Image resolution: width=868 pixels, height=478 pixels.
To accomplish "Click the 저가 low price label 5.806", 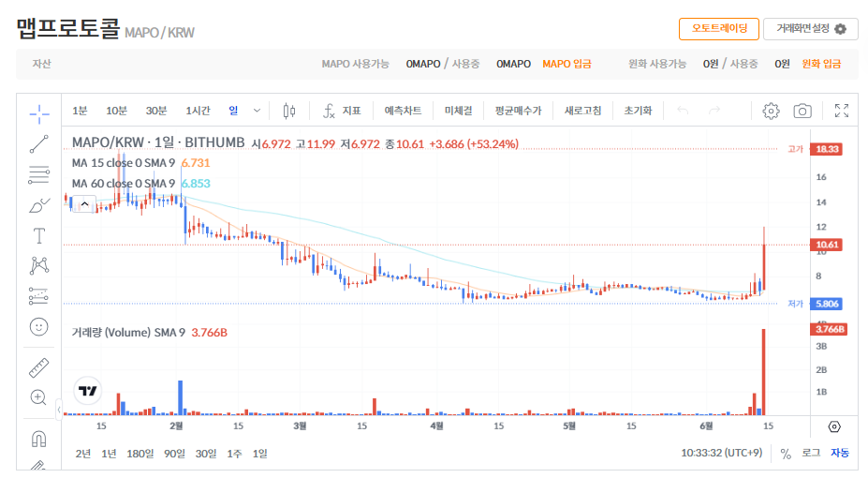I will pyautogui.click(x=826, y=304).
